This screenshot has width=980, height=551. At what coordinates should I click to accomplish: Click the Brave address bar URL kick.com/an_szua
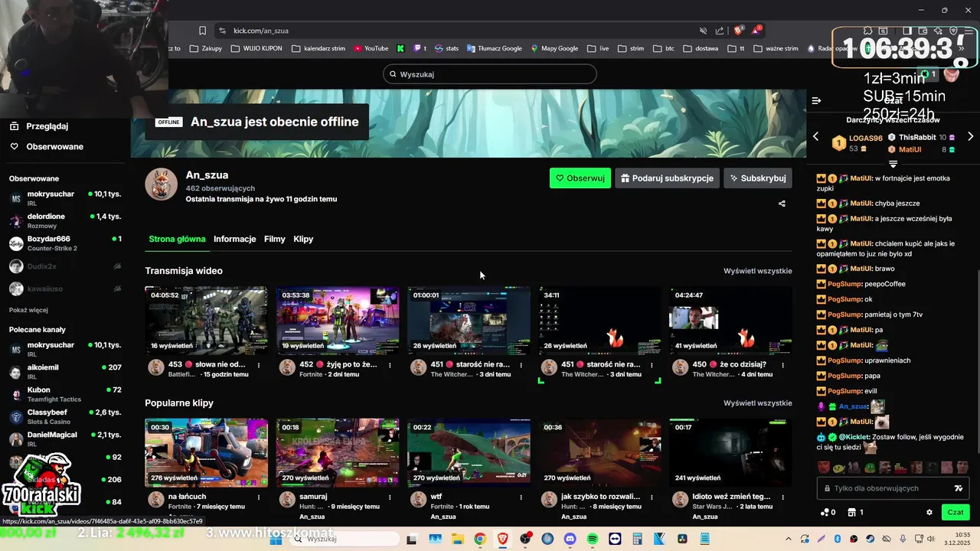pos(260,31)
